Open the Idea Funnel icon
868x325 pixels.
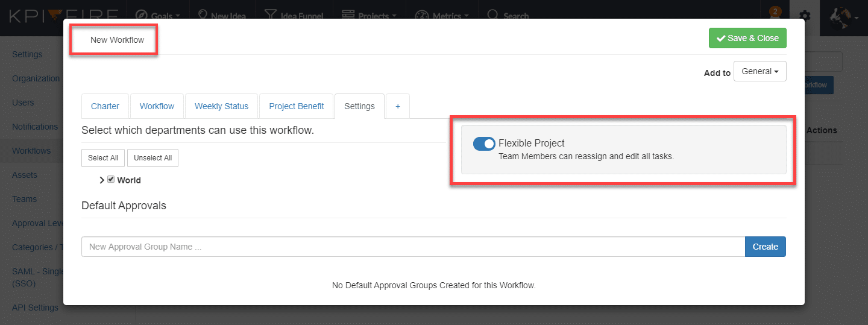271,16
